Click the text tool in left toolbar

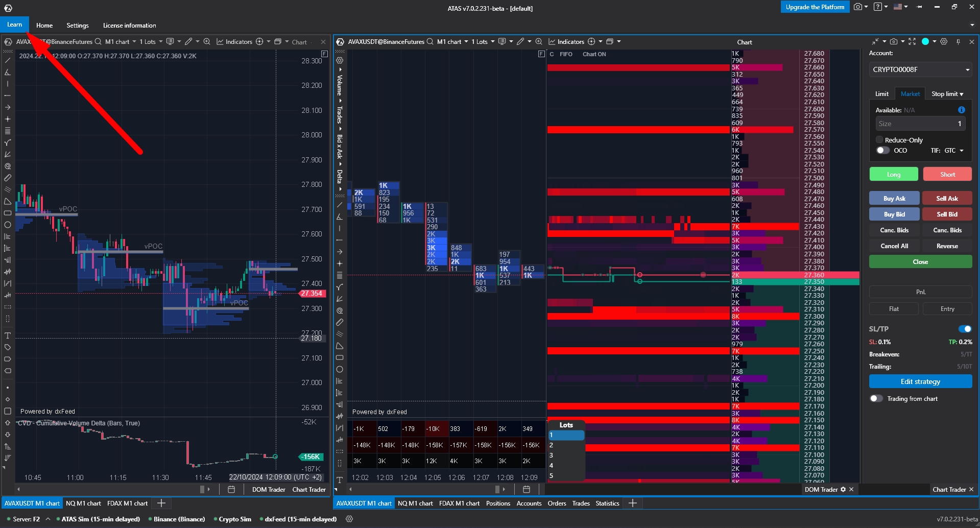coord(8,335)
